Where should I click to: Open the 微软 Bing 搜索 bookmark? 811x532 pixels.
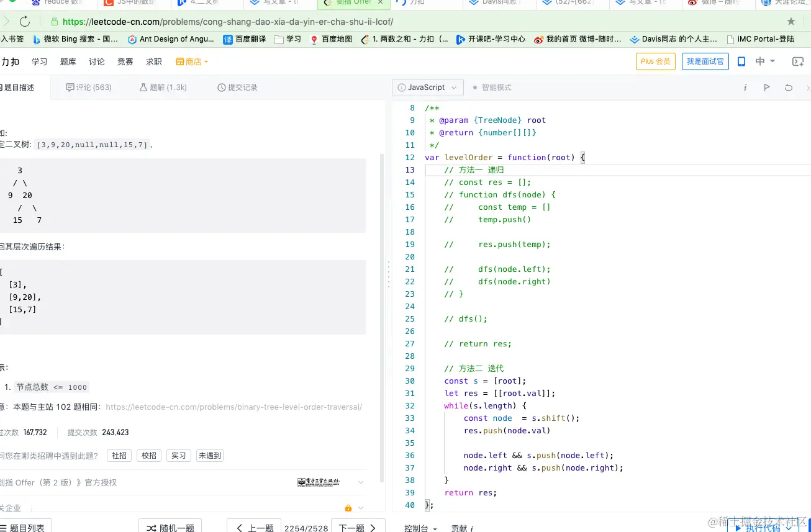click(x=75, y=39)
